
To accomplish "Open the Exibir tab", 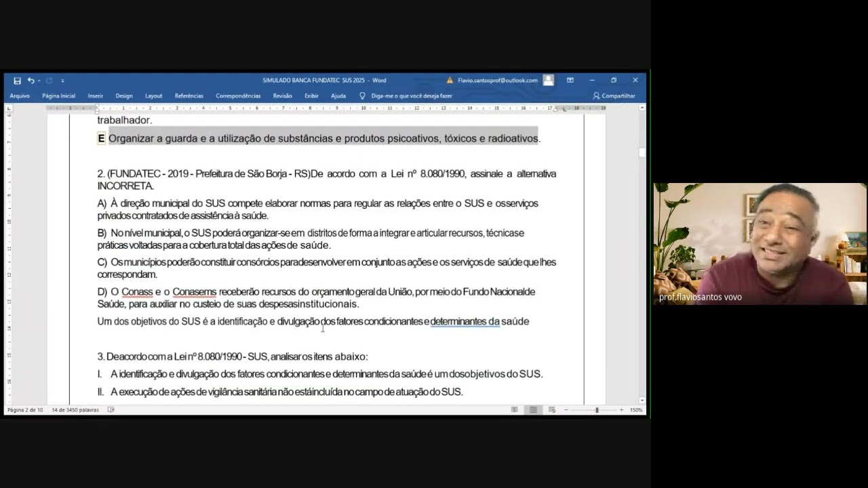I will click(x=311, y=96).
